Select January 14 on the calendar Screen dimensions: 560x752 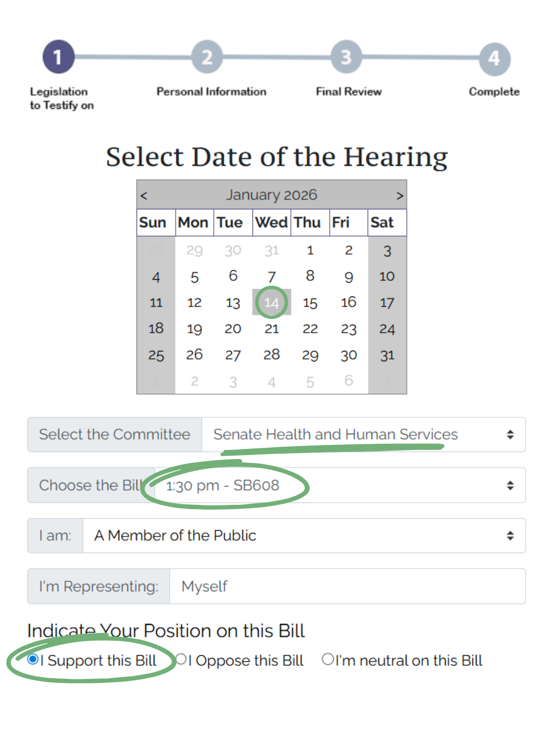(271, 303)
